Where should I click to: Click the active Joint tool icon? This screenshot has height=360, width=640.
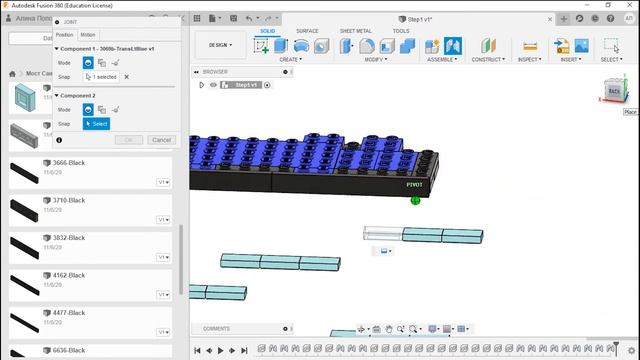[453, 45]
